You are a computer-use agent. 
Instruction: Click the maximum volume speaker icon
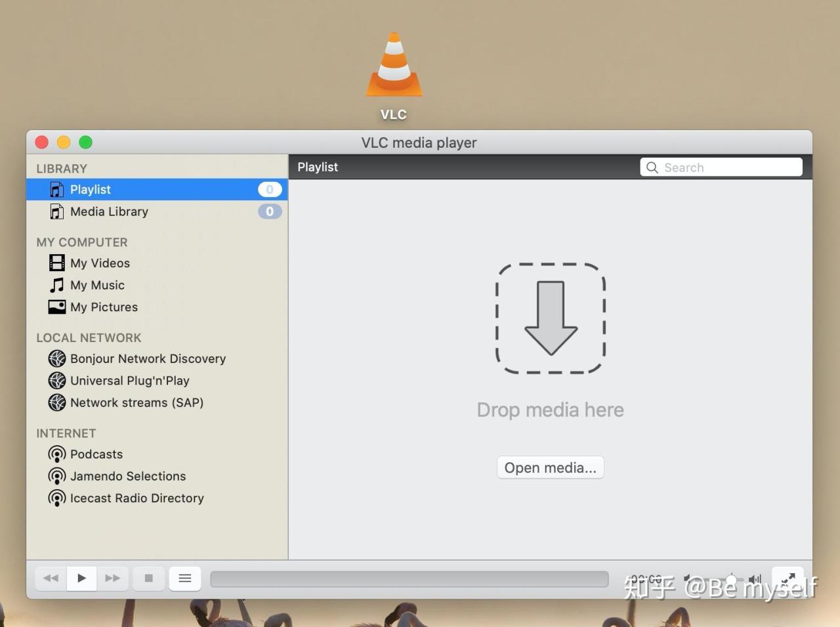coord(755,579)
